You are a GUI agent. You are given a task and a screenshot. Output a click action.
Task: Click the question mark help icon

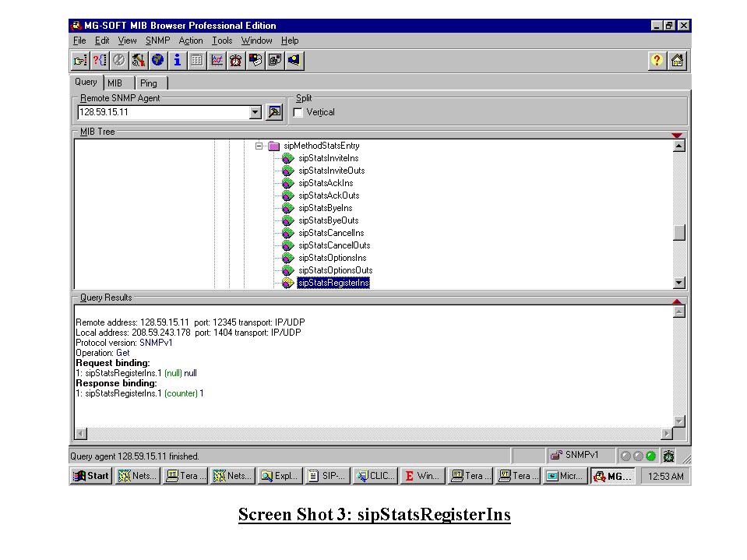(657, 60)
